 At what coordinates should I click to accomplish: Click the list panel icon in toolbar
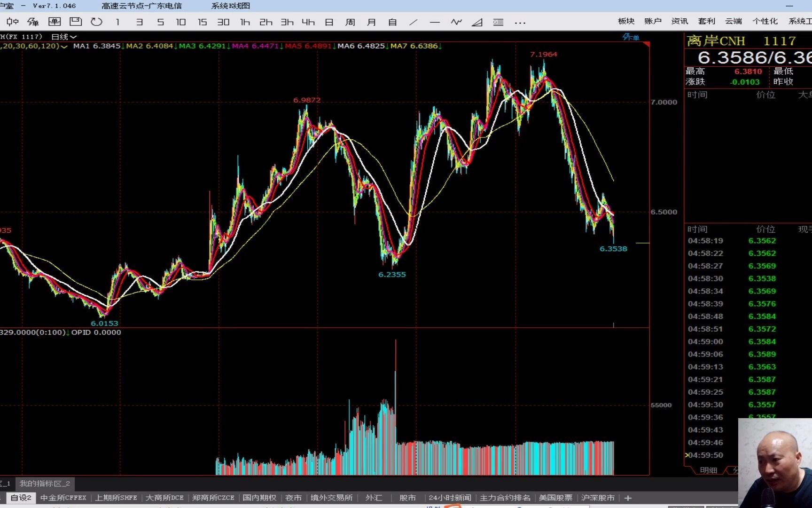[x=498, y=22]
